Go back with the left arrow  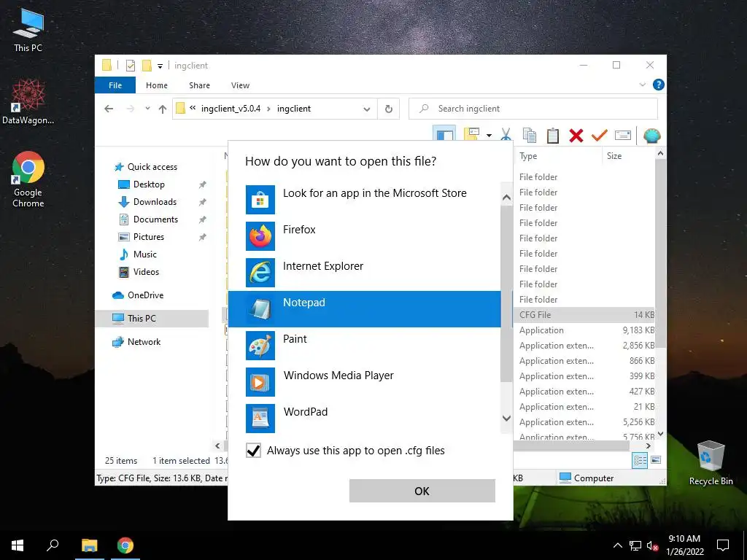point(109,109)
